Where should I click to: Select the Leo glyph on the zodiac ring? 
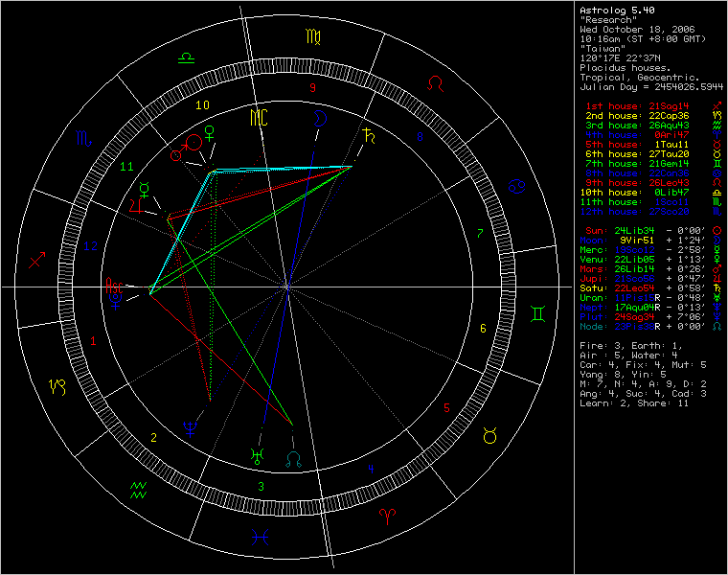click(436, 83)
